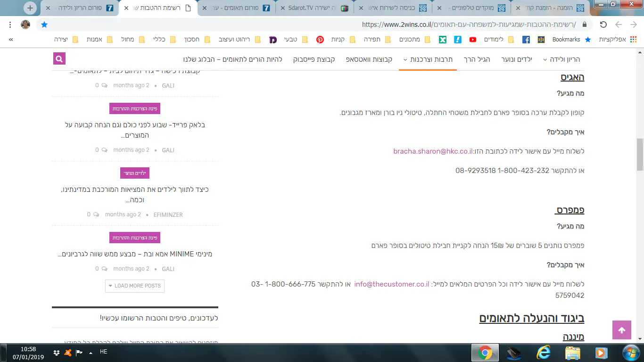Reload the page with the refresh icon
The width and height of the screenshot is (644, 362).
[x=603, y=25]
